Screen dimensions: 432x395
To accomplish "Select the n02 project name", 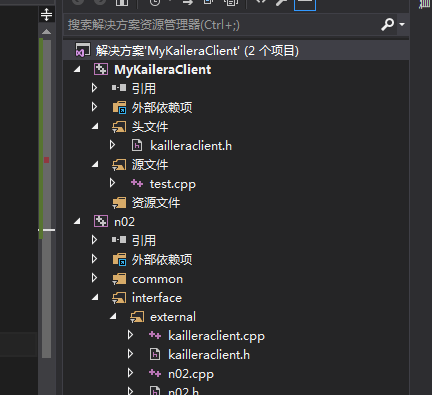I will pyautogui.click(x=124, y=222).
